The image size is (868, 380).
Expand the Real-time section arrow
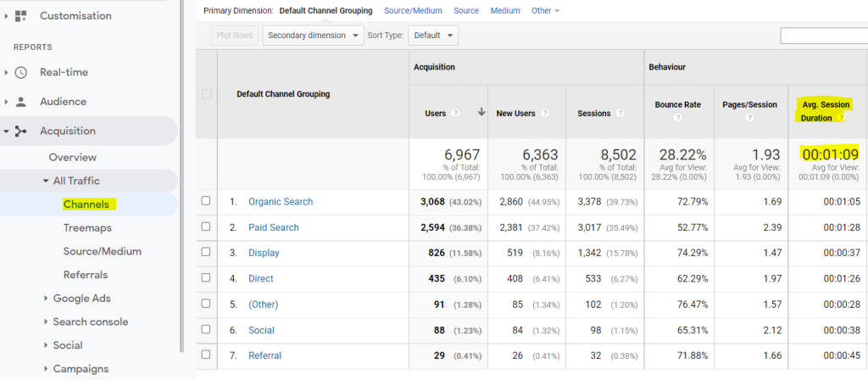[6, 73]
